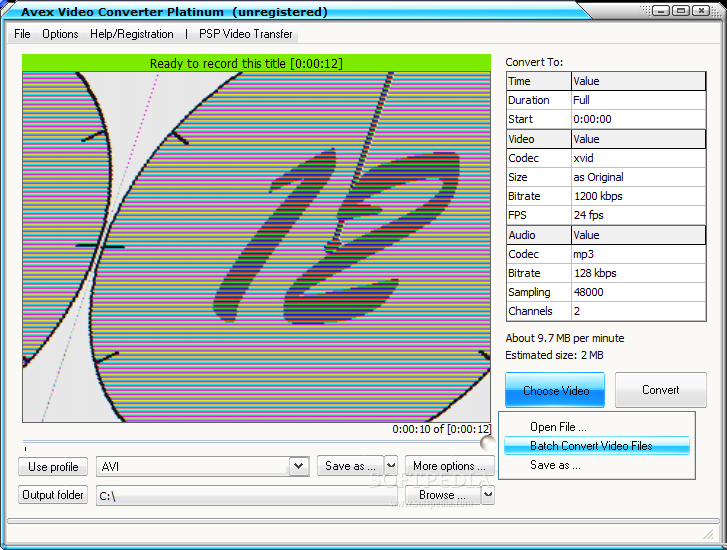This screenshot has width=727, height=550.
Task: Minimize the Avex Video Converter window
Action: point(660,11)
